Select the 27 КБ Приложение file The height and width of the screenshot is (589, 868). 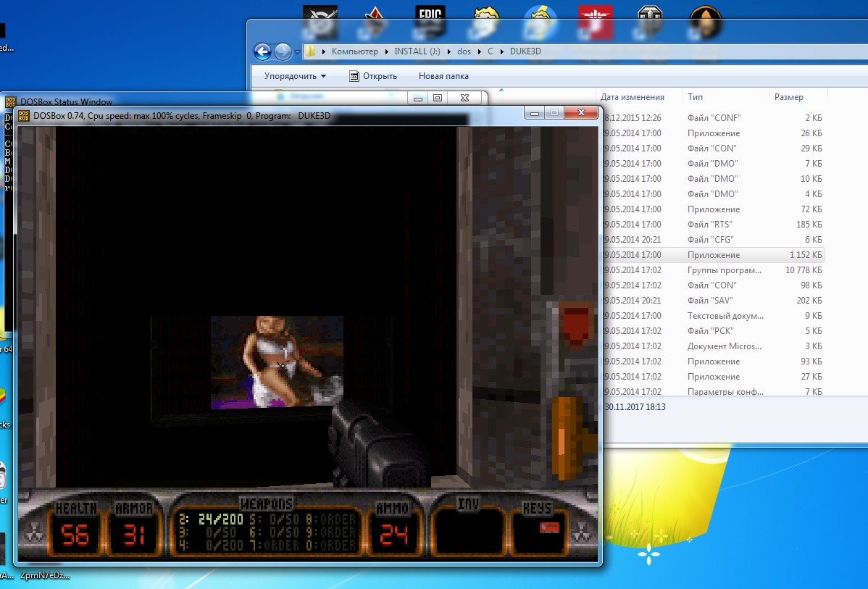(x=713, y=377)
